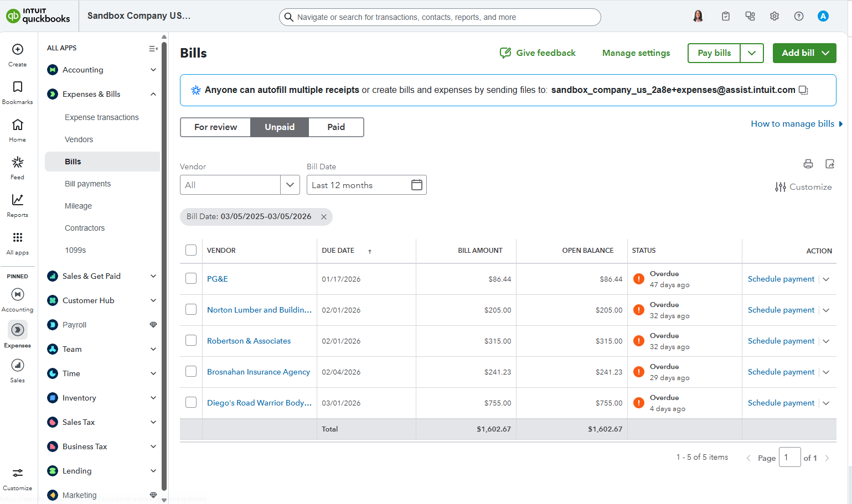
Task: Remove the Bill Date filter chip
Action: [x=324, y=217]
